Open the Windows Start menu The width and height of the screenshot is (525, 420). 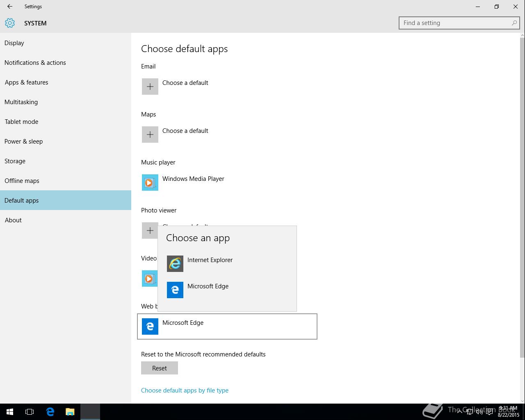tap(10, 412)
